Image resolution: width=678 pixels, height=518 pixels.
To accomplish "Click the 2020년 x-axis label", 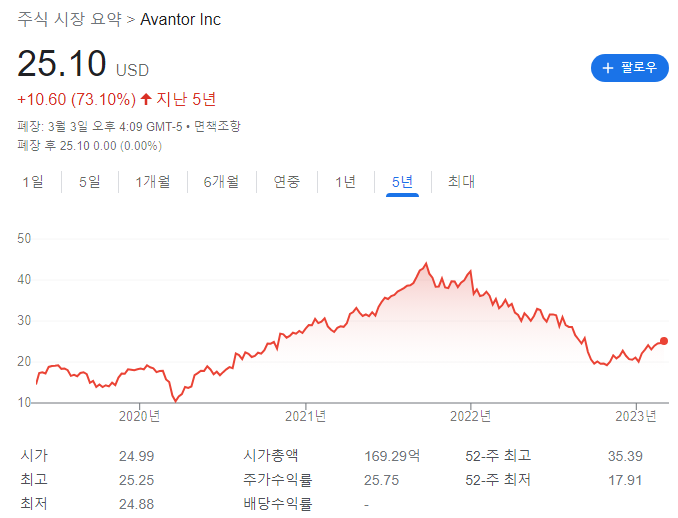I will 139,416.
